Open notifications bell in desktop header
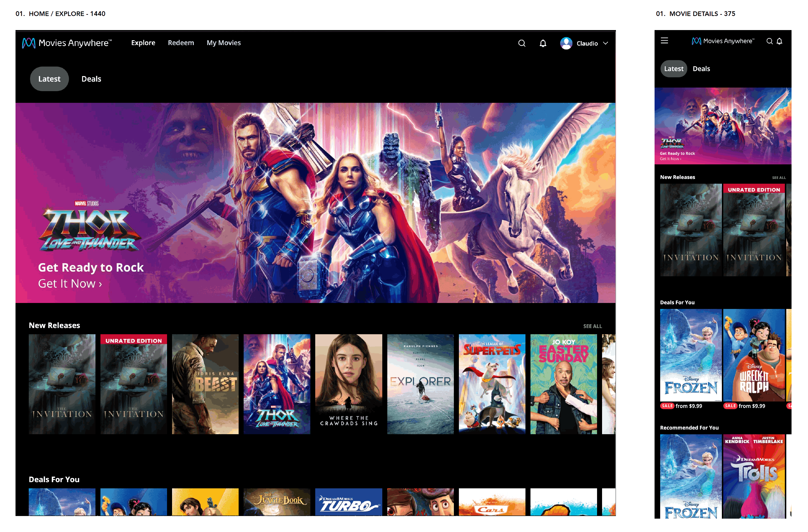This screenshot has height=532, width=808. point(543,43)
